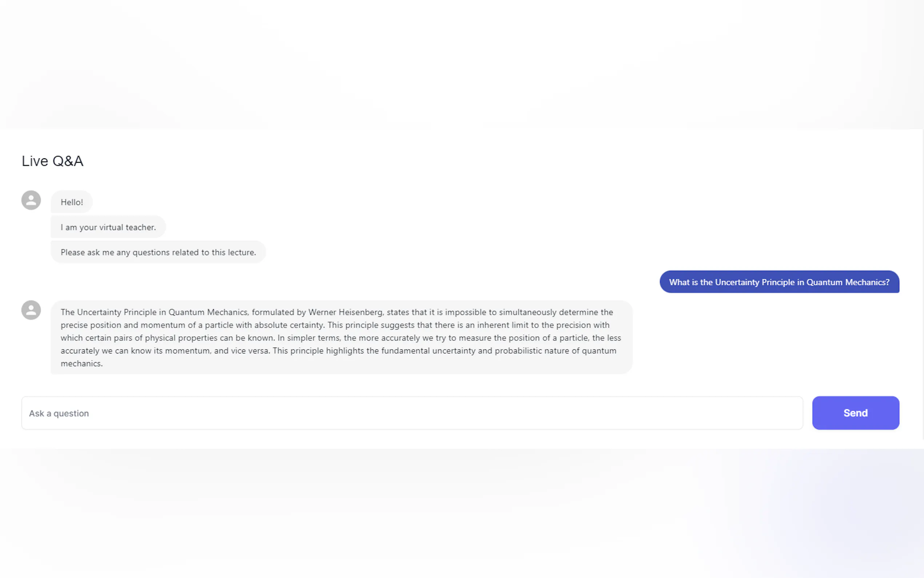Click the phrase absolute certainty in the answer
Viewport: 924px width, 578px height.
[x=289, y=325]
